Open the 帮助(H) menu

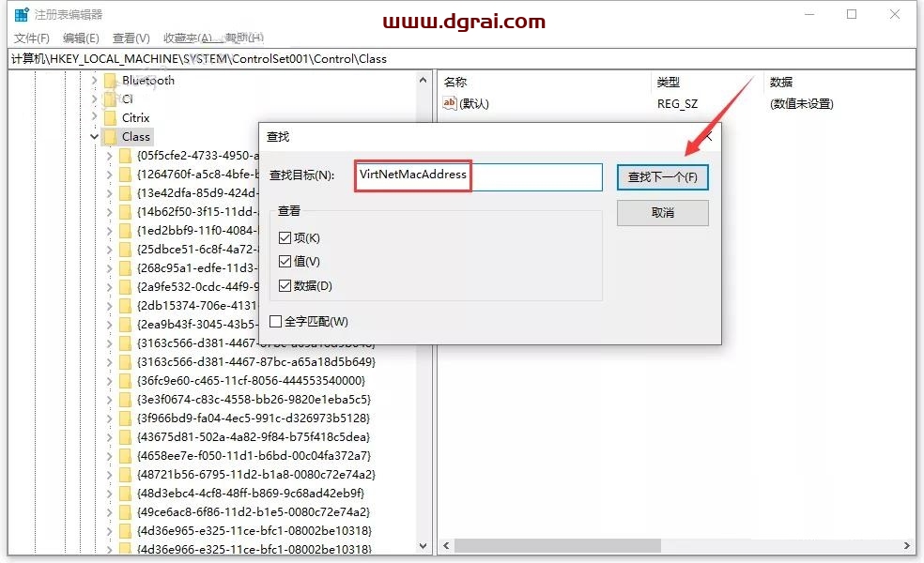[244, 38]
